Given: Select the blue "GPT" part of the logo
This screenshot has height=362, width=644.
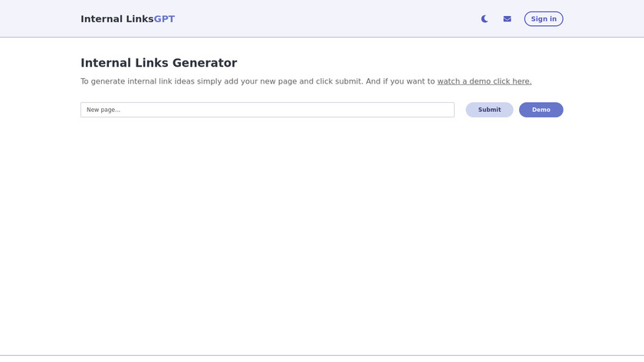Looking at the screenshot, I should coord(164,19).
